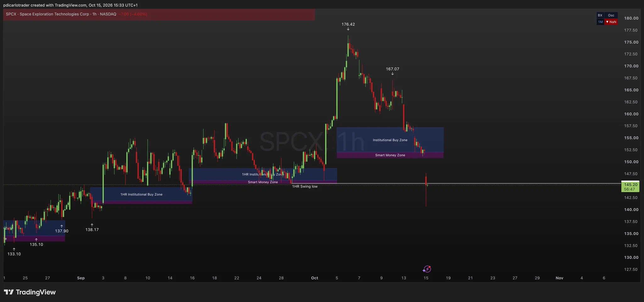Click the 133.10 price label
Image resolution: width=644 pixels, height=302 pixels.
tap(14, 254)
